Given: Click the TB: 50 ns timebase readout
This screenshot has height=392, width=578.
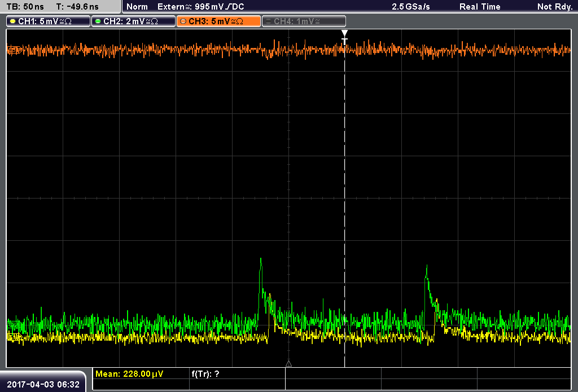Looking at the screenshot, I should coord(25,7).
